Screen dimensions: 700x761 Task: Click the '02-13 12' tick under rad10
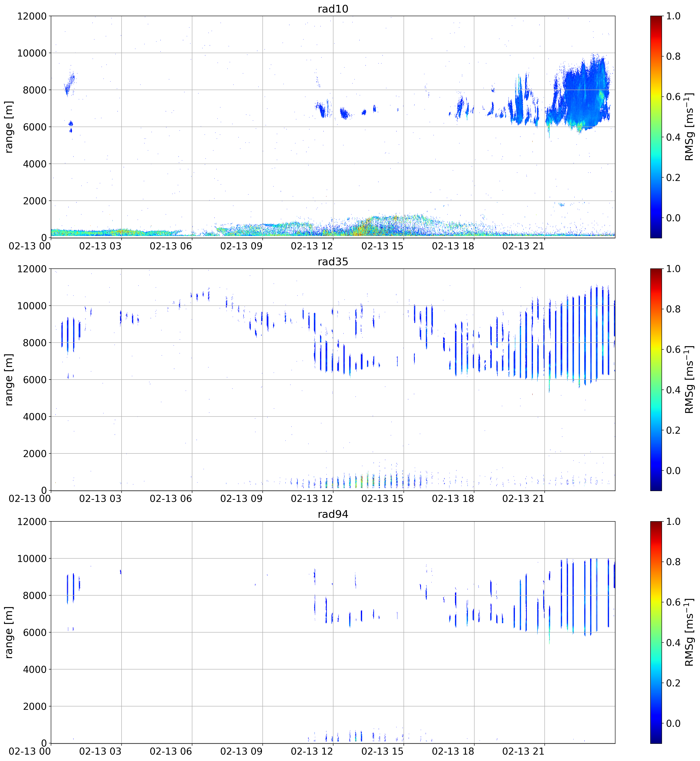(x=312, y=246)
